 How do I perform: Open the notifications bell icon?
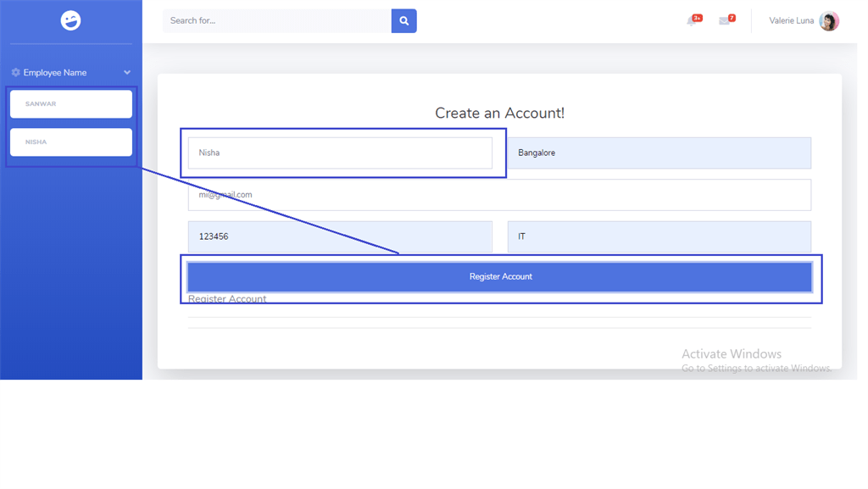click(690, 22)
